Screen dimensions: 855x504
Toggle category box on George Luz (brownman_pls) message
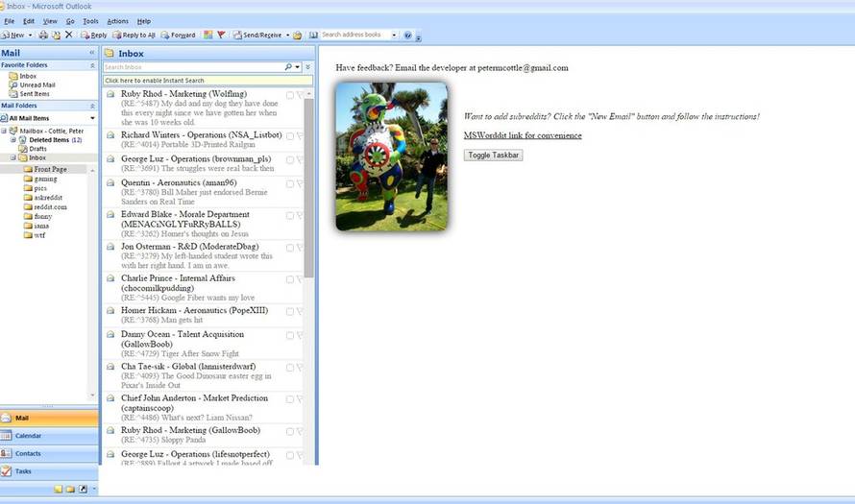point(290,159)
